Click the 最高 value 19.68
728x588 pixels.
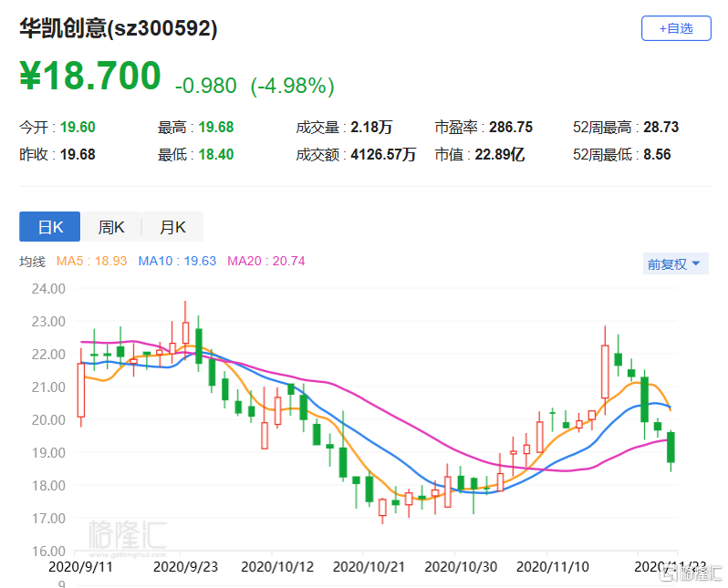pyautogui.click(x=216, y=127)
